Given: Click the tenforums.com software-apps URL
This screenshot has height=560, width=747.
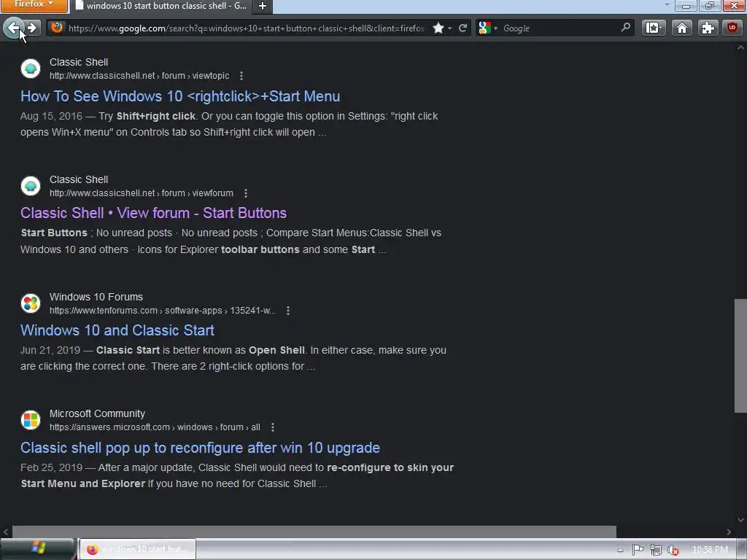Looking at the screenshot, I should point(163,311).
